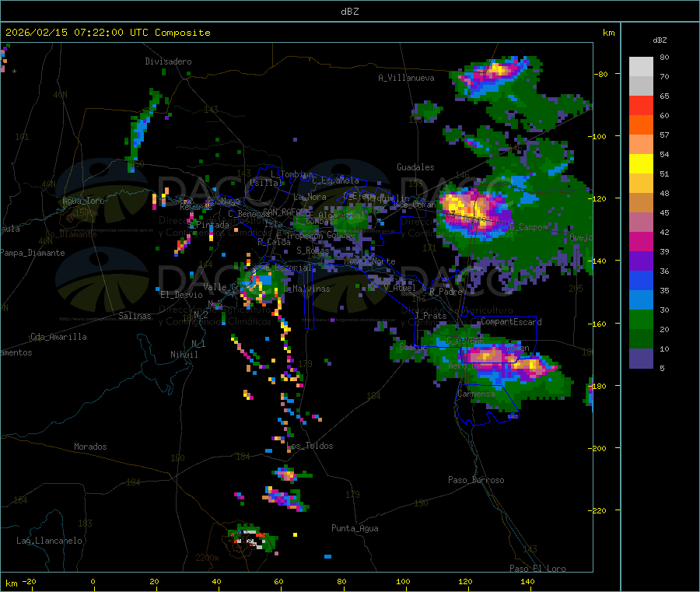
Task: Click the V_Atuel map label
Action: pyautogui.click(x=400, y=288)
